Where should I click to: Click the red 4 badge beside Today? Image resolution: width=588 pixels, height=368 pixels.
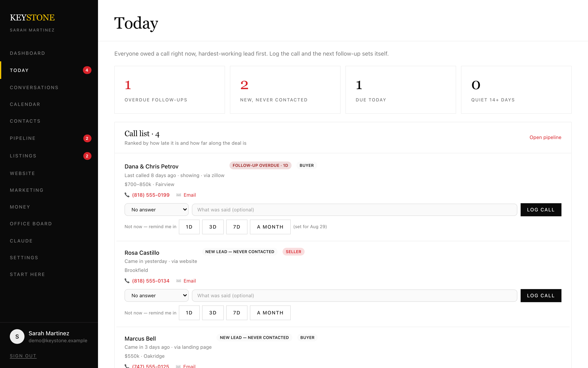[x=87, y=70]
